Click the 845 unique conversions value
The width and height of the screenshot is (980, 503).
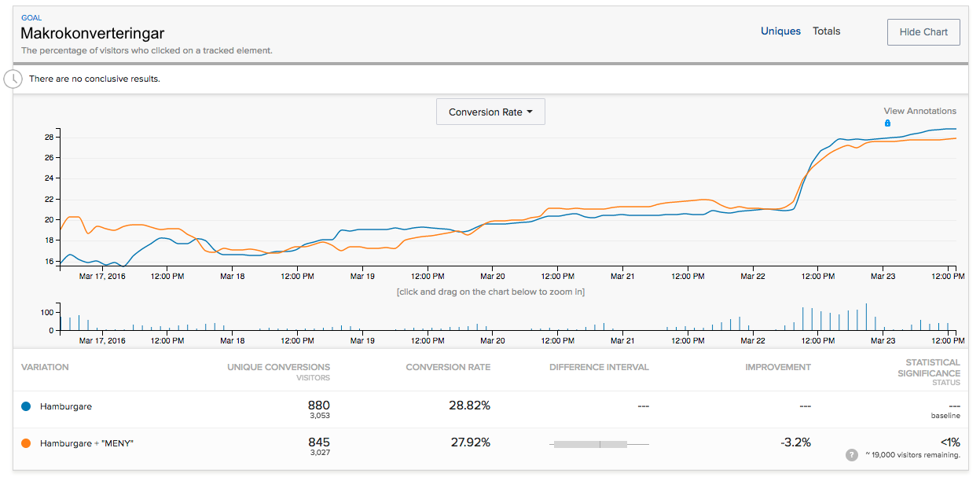click(x=319, y=442)
